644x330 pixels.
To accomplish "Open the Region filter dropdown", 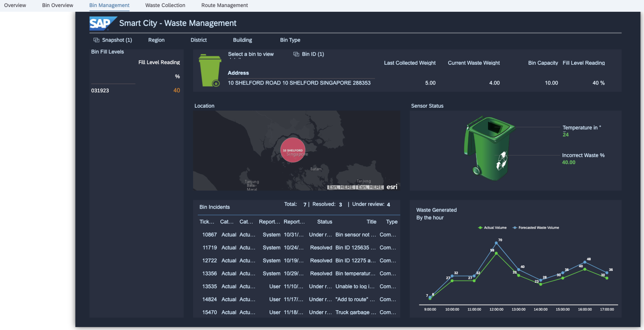I will (x=156, y=40).
